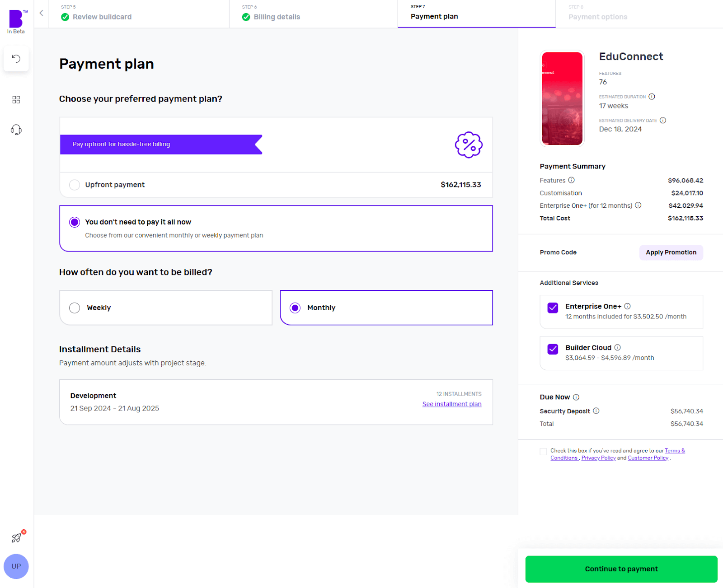Show info icon next to Due Now
This screenshot has height=588, width=723.
click(576, 397)
